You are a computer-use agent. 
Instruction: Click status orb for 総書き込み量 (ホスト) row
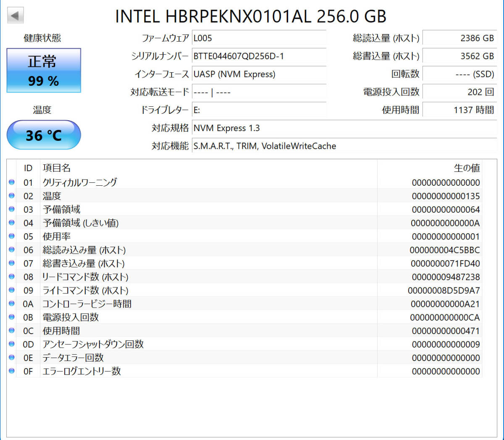pyautogui.click(x=12, y=263)
